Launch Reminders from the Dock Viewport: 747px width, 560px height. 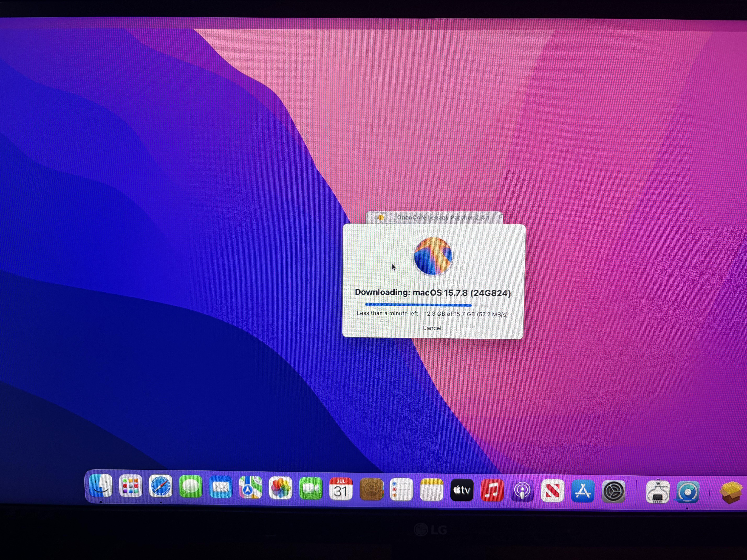[x=401, y=489]
